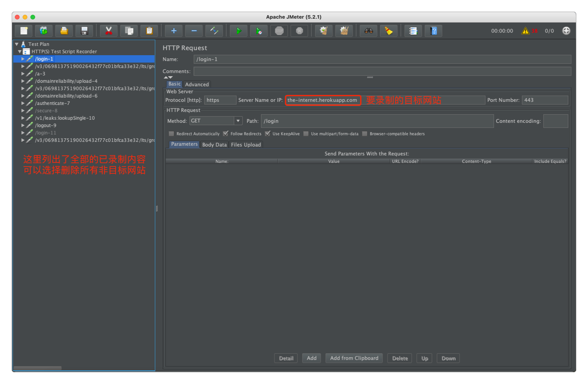Open the Files Upload tab

click(x=246, y=145)
